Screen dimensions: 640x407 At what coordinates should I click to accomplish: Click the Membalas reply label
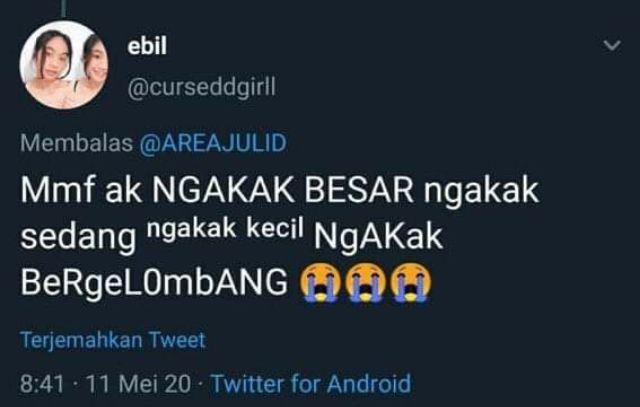pyautogui.click(x=76, y=143)
